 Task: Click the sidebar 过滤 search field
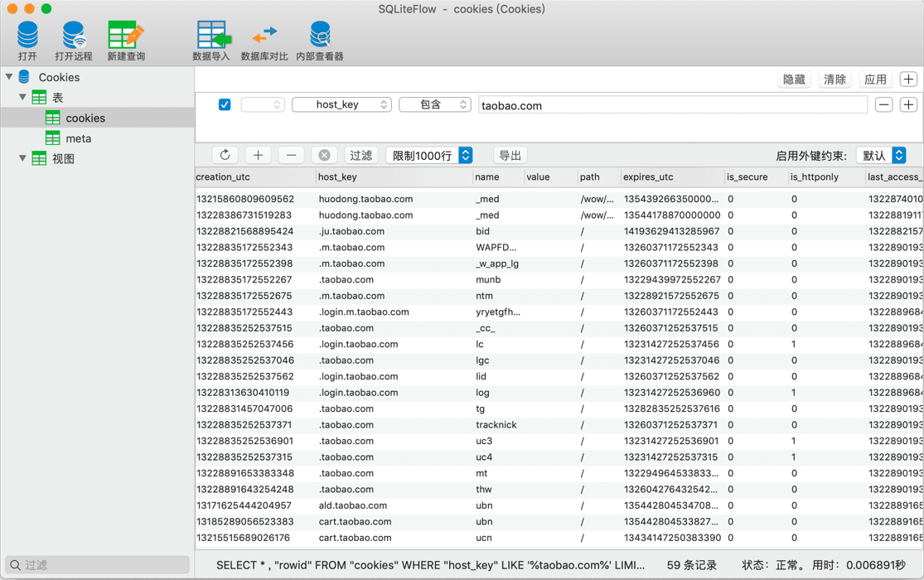tap(97, 565)
